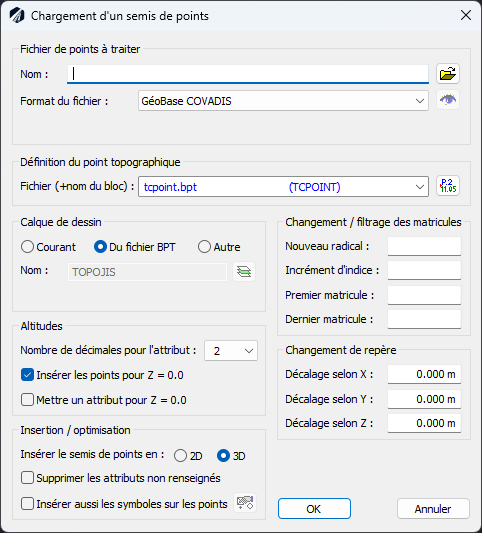Confirm with the OK button
This screenshot has width=484, height=548.
(315, 510)
